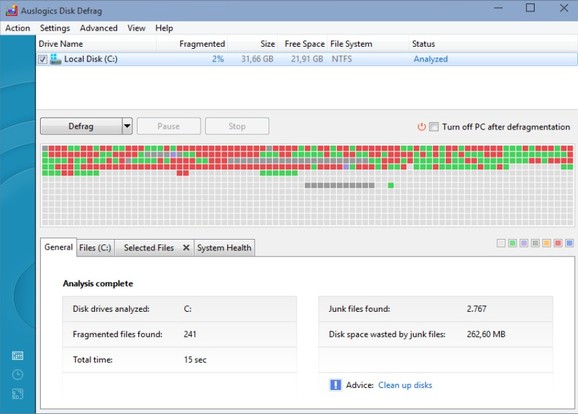This screenshot has width=578, height=414.
Task: Start defragmentation with the Defrag button
Action: tap(81, 126)
